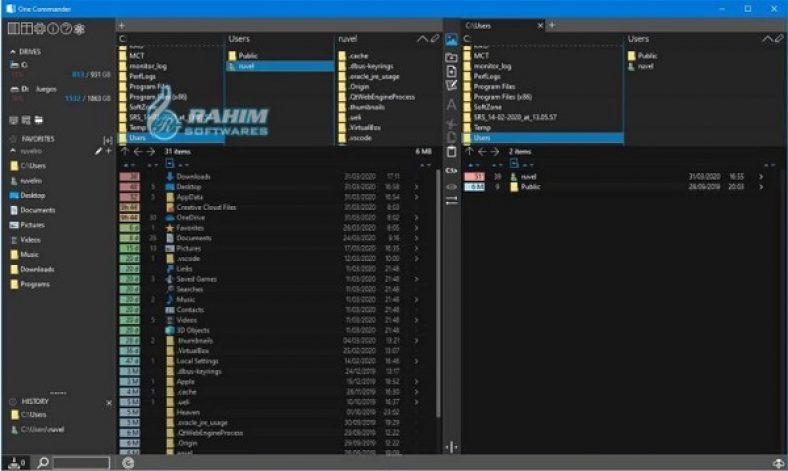Collapse right pane column view with chevron-up
Image resolution: width=788 pixels, height=471 pixels.
tap(767, 39)
